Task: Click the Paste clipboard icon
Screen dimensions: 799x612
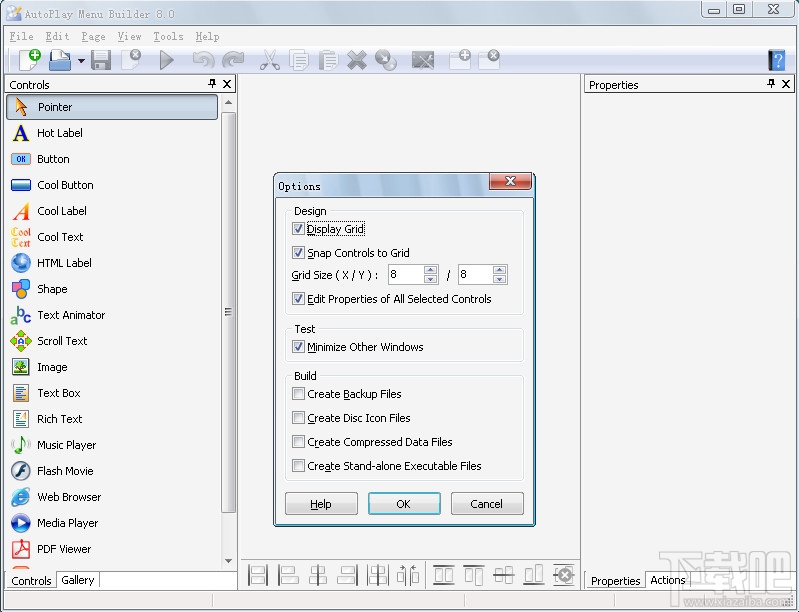Action: [328, 60]
